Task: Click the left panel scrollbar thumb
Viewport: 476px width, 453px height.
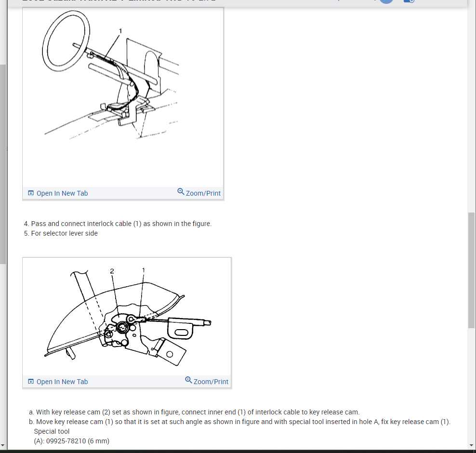Action: [x=3, y=164]
